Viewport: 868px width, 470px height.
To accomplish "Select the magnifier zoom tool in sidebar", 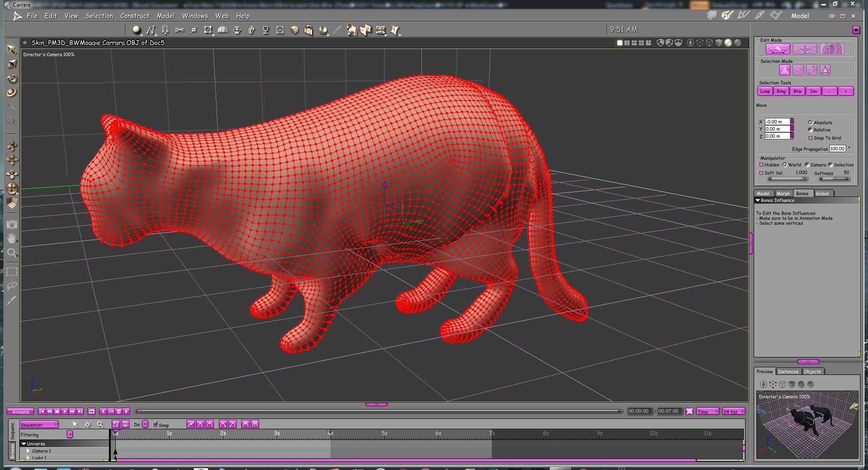I will coord(12,252).
